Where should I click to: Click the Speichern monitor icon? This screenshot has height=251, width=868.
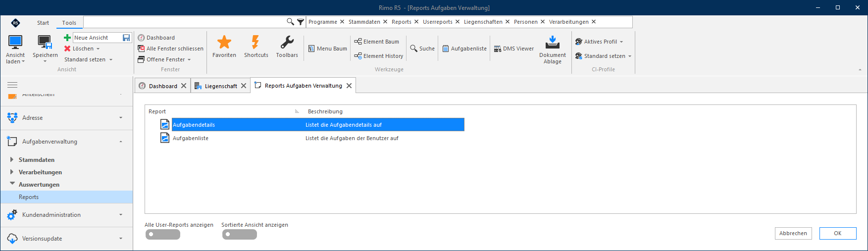coord(45,42)
